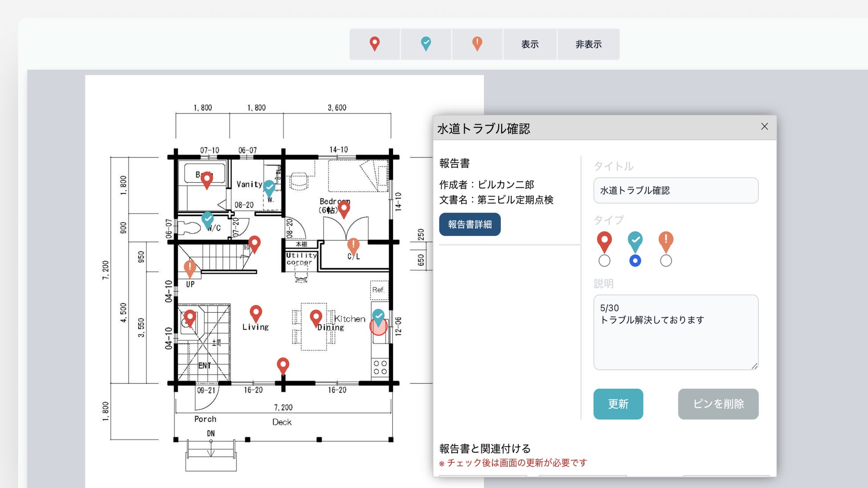
Task: Open 報告書詳細 report details
Action: click(x=470, y=224)
